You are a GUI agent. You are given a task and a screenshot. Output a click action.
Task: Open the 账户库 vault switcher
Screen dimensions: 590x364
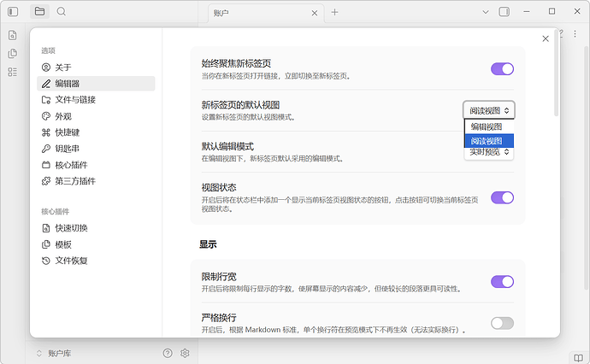58,353
